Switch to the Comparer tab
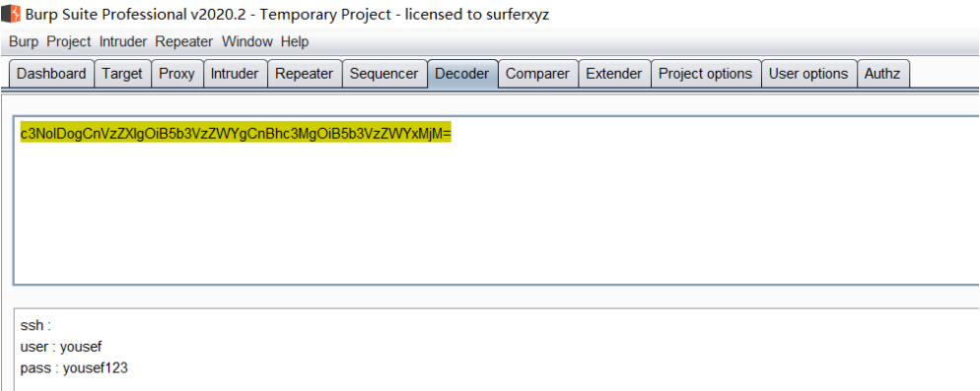Image resolution: width=980 pixels, height=391 pixels. (537, 74)
